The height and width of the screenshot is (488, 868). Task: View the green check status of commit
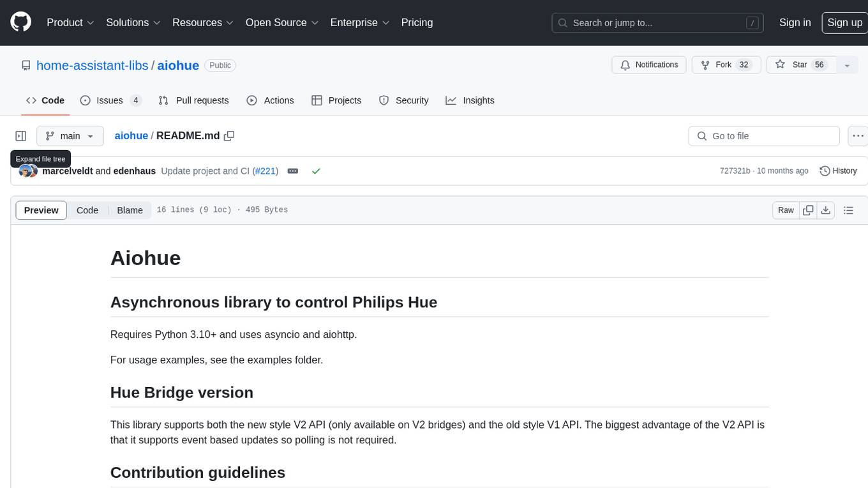pos(316,171)
